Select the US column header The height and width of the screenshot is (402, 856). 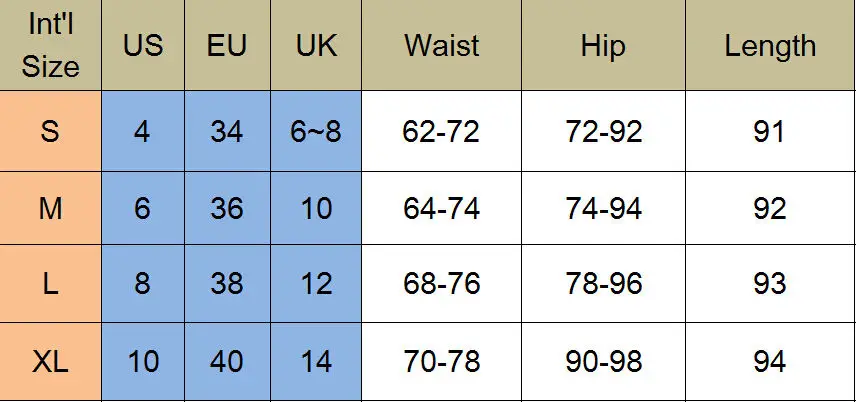pos(143,45)
